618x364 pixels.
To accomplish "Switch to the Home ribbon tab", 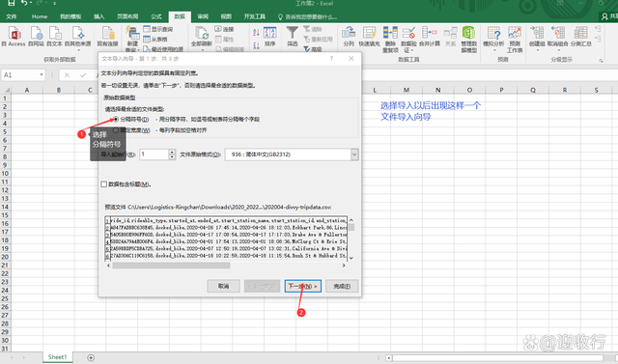I will coord(40,16).
